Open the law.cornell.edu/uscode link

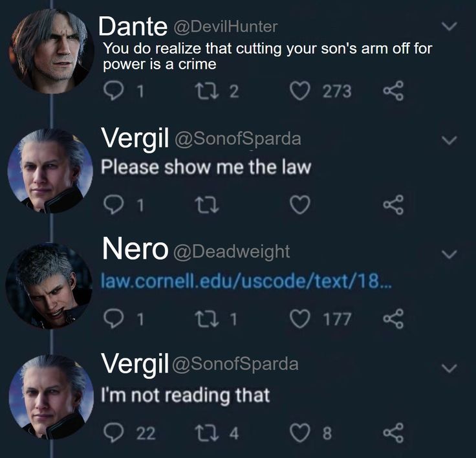pos(246,281)
